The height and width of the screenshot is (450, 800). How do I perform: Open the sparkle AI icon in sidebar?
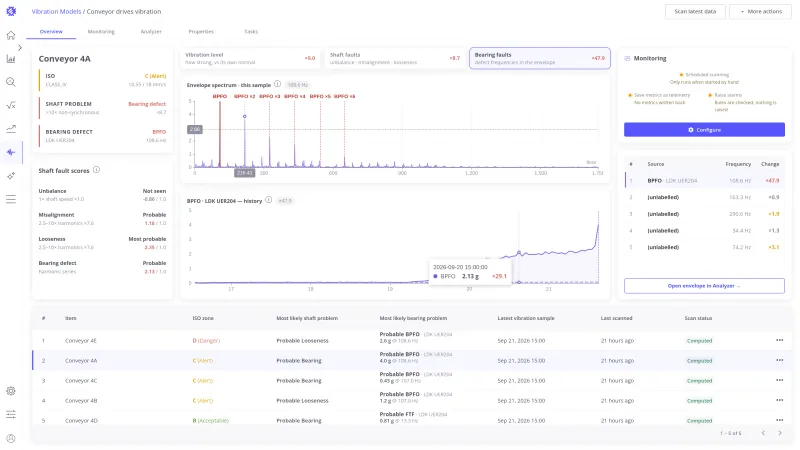[x=11, y=176]
